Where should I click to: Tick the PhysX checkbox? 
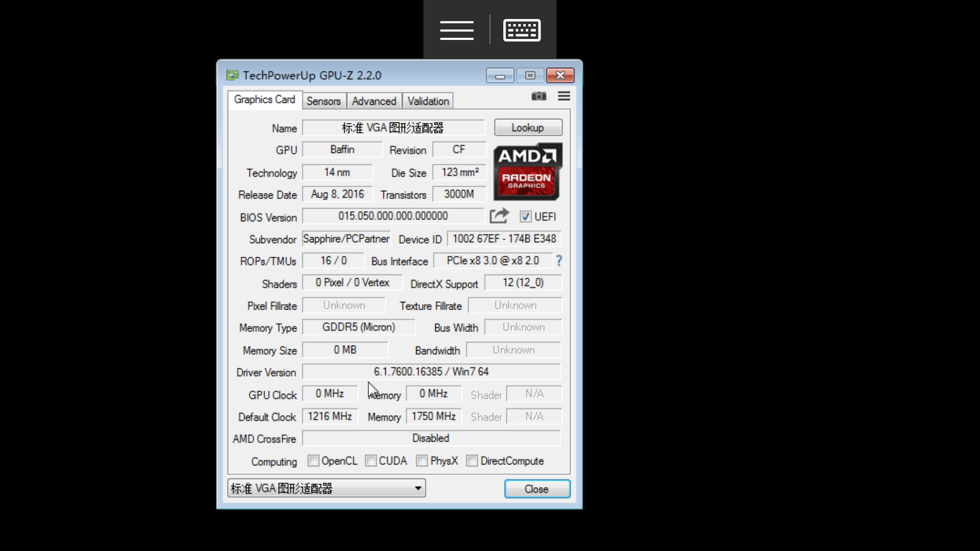click(422, 460)
